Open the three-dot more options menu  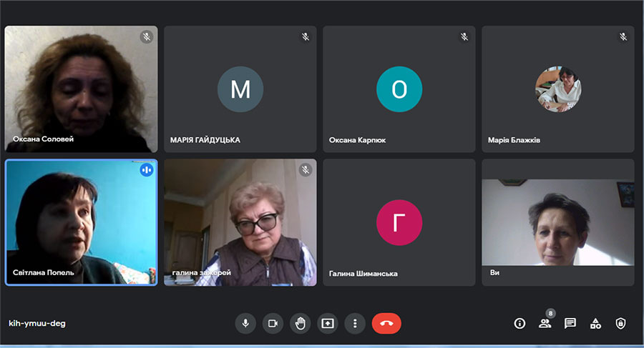coord(355,324)
